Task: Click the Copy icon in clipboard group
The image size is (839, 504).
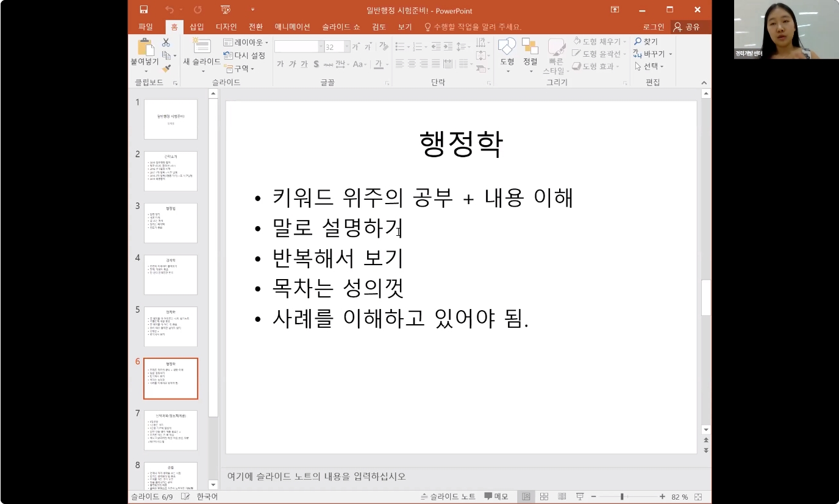Action: (x=166, y=55)
